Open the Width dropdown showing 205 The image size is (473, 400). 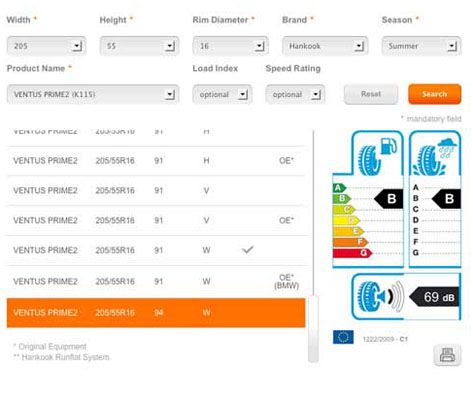[47, 46]
